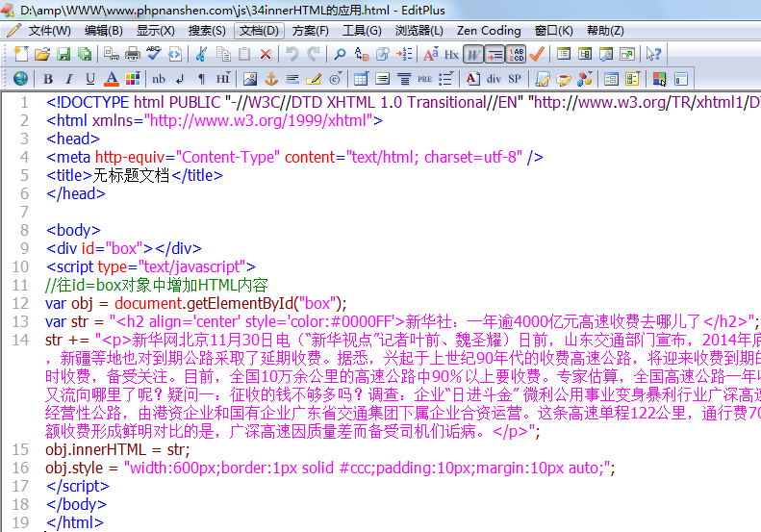Insert div tag
Viewport: 761px width, 532px height.
pyautogui.click(x=494, y=79)
